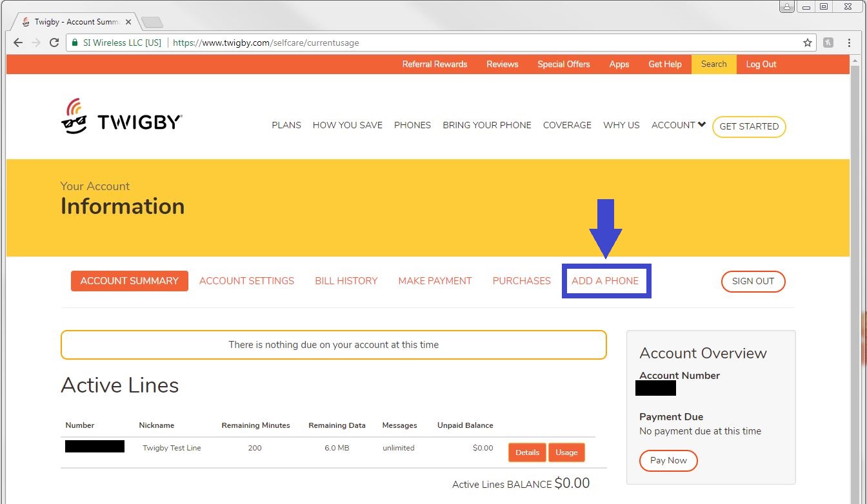The image size is (867, 504).
Task: Show Usage for Twigby Test Line
Action: pyautogui.click(x=566, y=452)
